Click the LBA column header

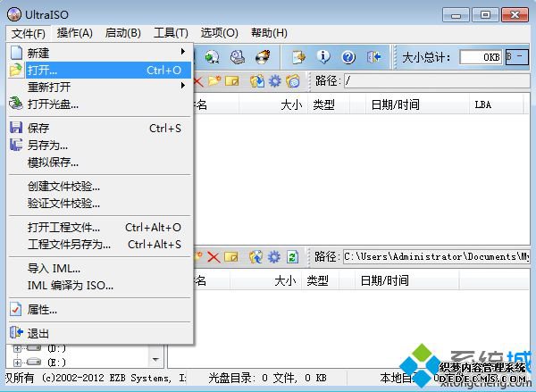click(x=496, y=104)
